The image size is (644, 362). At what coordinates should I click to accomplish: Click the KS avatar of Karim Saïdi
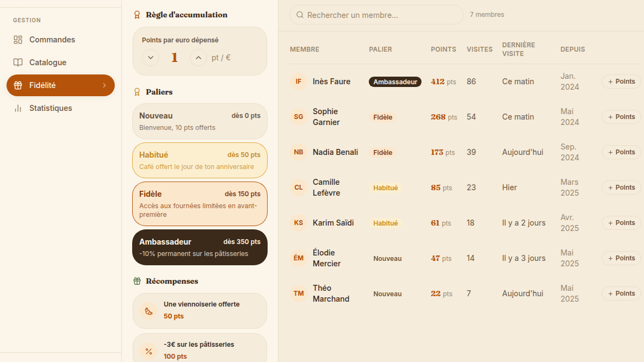[299, 223]
